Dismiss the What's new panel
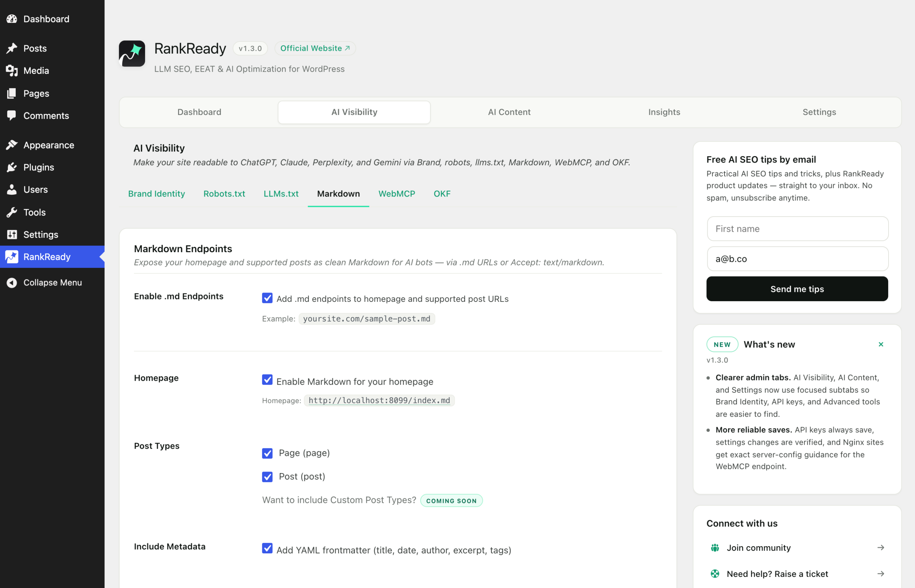This screenshot has width=915, height=588. click(881, 344)
